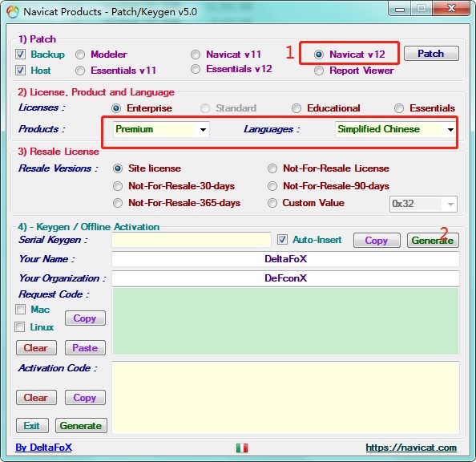Open the By DeltaFoX link

[x=44, y=448]
